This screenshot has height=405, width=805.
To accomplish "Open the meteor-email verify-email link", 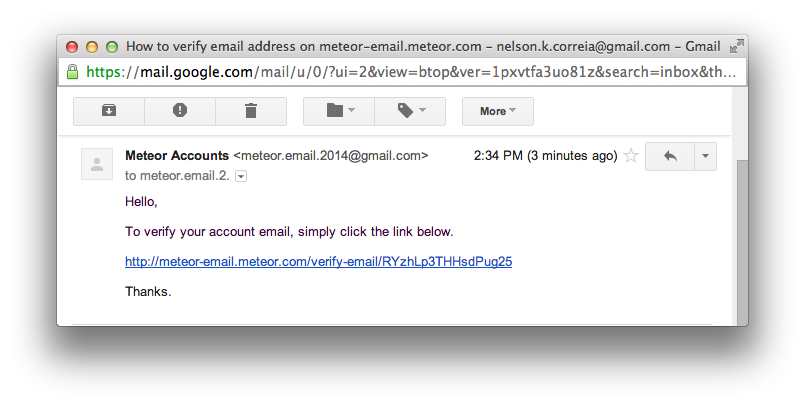I will (318, 262).
